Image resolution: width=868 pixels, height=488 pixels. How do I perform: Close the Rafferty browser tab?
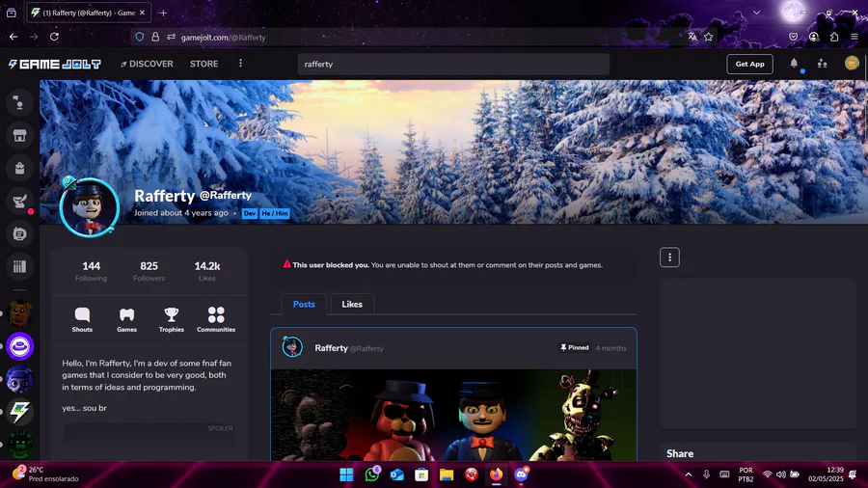point(143,13)
